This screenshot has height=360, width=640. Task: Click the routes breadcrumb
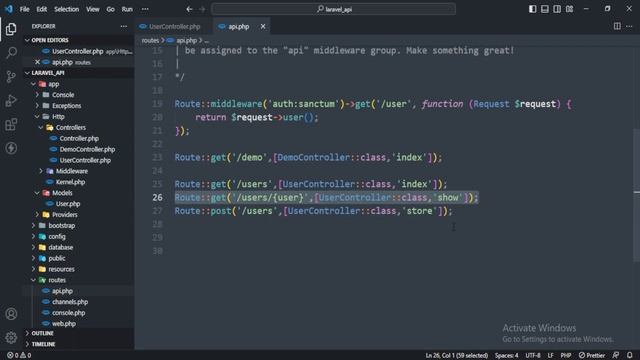coord(150,40)
